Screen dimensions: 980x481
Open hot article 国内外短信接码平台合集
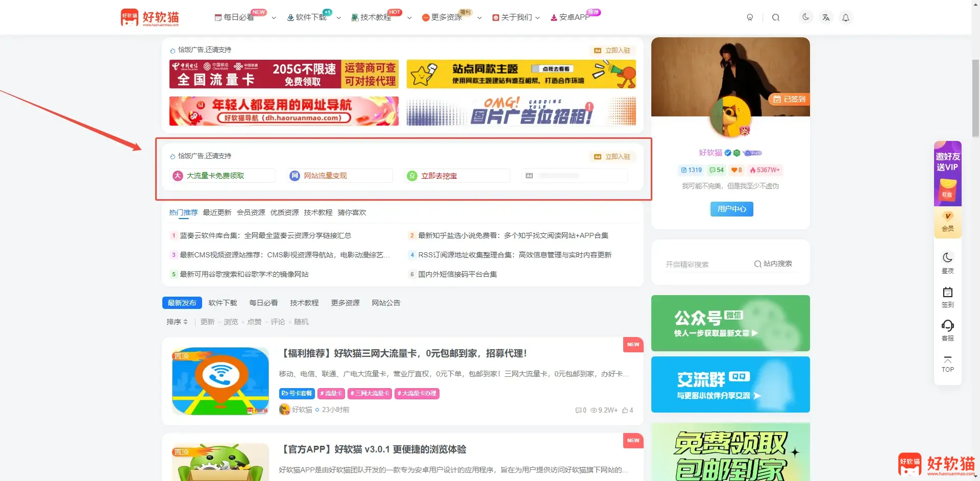(457, 274)
